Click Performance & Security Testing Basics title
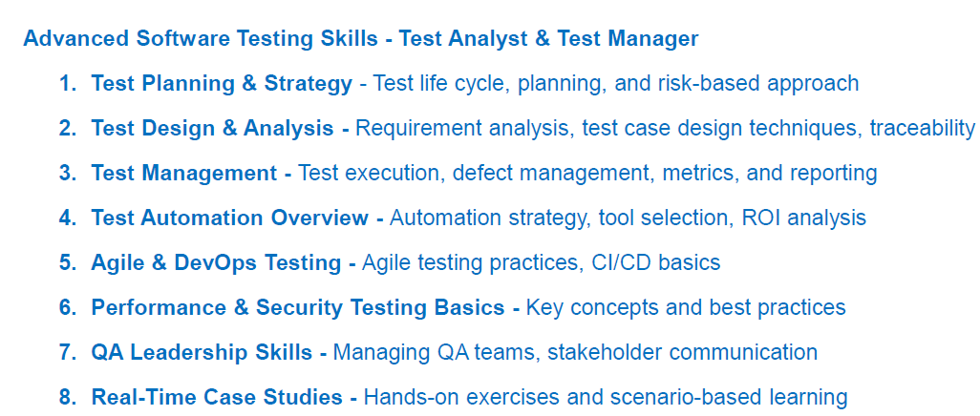Screen dimensions: 980x416 pyautogui.click(x=297, y=307)
